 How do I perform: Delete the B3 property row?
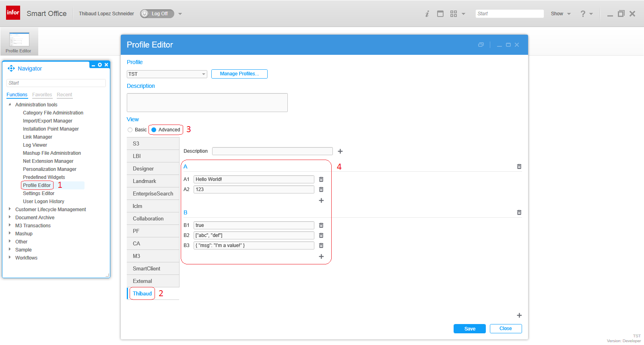[x=321, y=245]
